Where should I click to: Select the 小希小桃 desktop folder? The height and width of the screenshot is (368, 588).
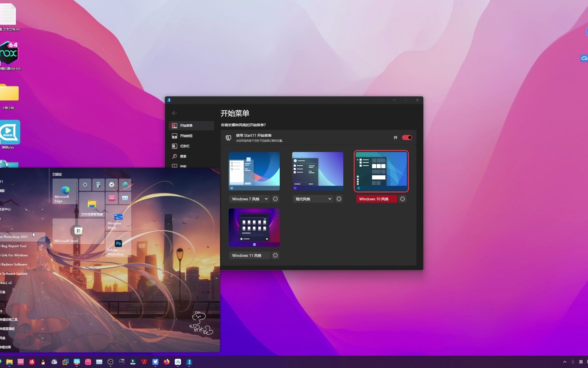pyautogui.click(x=9, y=97)
